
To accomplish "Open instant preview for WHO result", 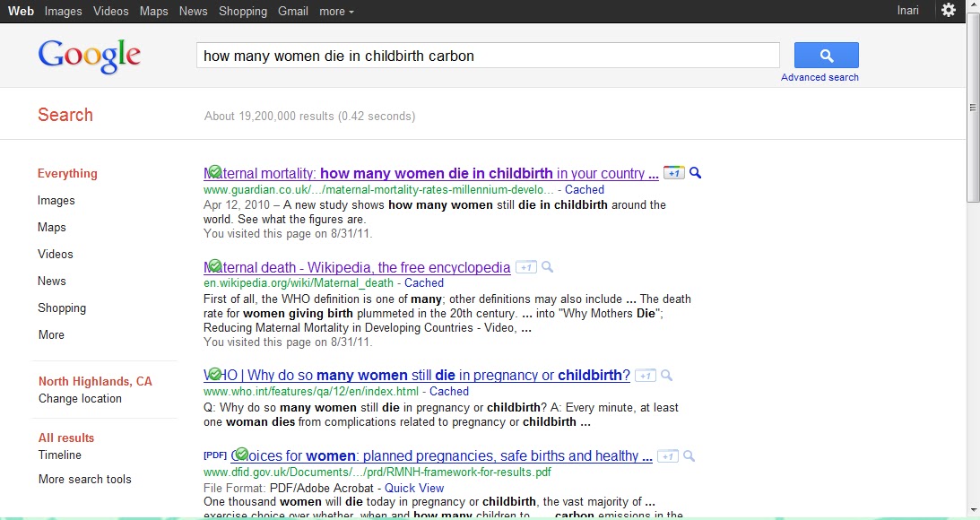I will click(x=667, y=376).
